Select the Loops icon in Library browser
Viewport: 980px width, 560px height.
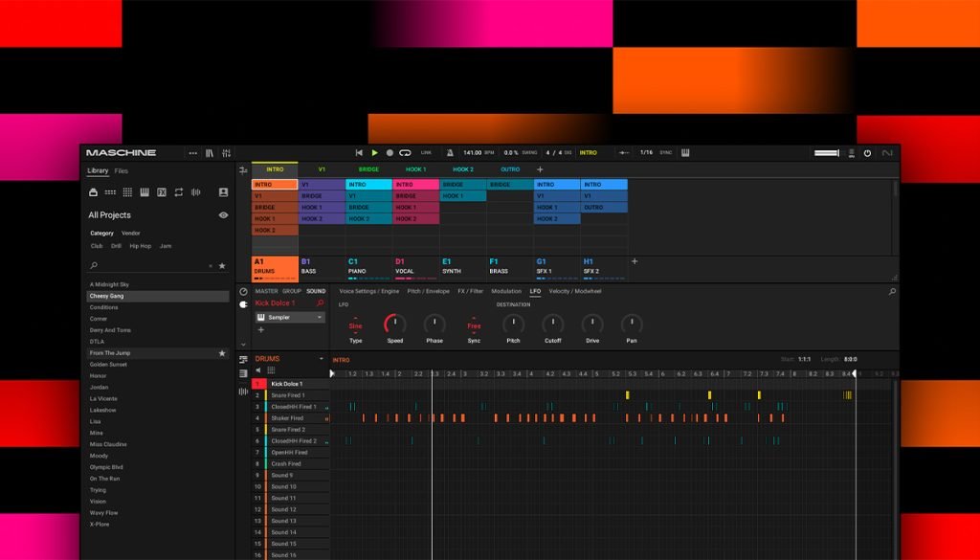179,192
